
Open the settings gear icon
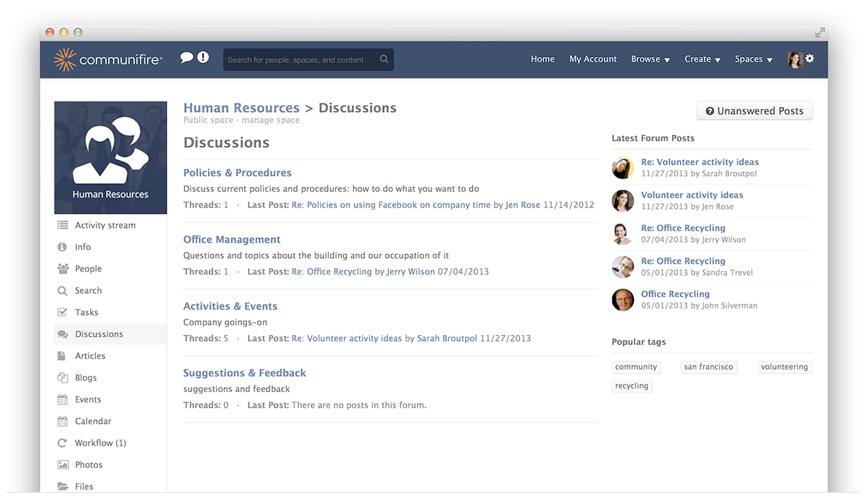(x=809, y=58)
